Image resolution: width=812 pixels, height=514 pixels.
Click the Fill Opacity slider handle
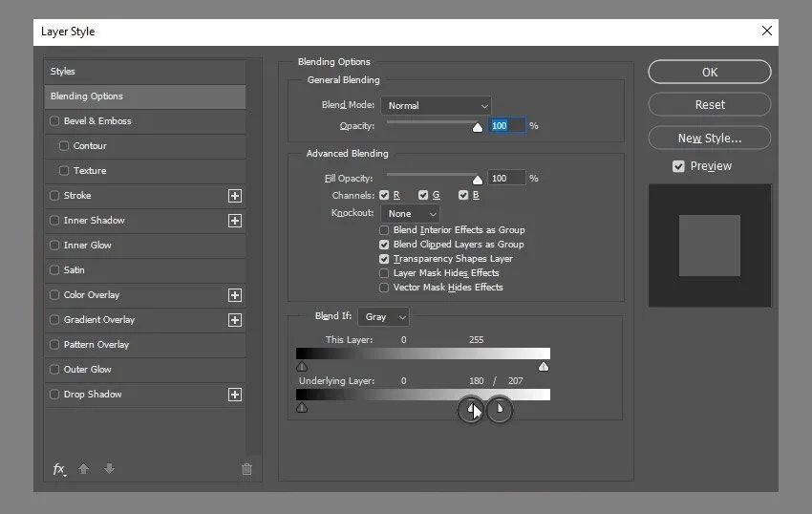click(478, 180)
